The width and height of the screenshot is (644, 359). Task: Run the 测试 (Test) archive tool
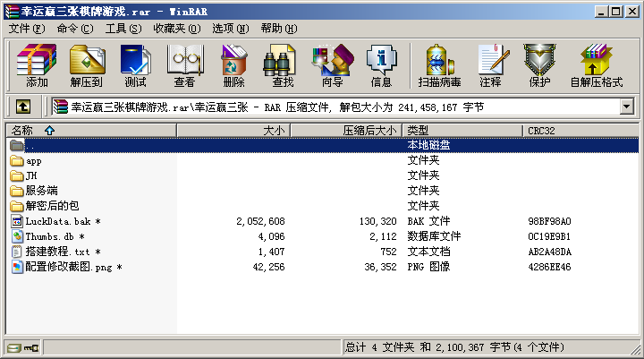coord(135,66)
